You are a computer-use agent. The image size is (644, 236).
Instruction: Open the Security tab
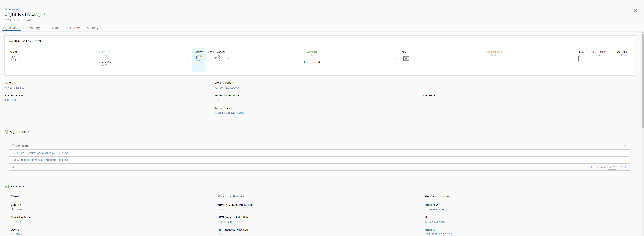(92, 28)
